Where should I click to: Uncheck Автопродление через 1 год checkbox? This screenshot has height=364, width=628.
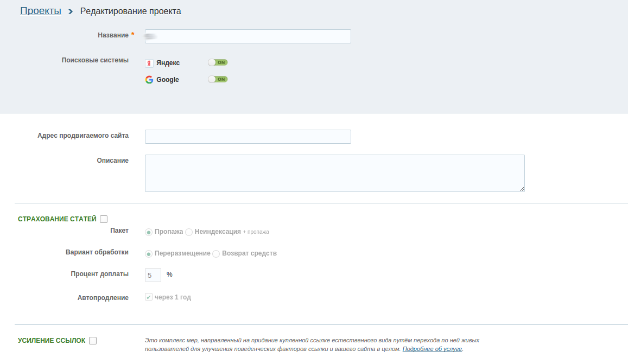pos(149,297)
